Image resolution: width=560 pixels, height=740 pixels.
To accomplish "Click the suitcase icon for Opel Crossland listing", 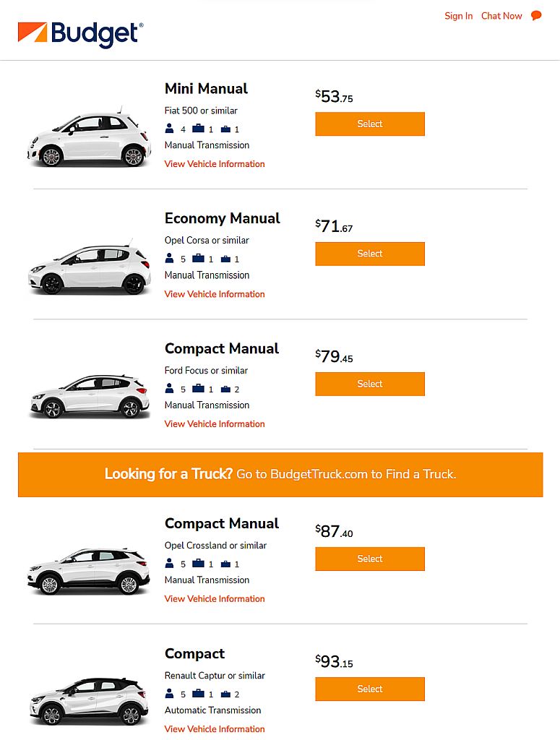I will coord(198,564).
